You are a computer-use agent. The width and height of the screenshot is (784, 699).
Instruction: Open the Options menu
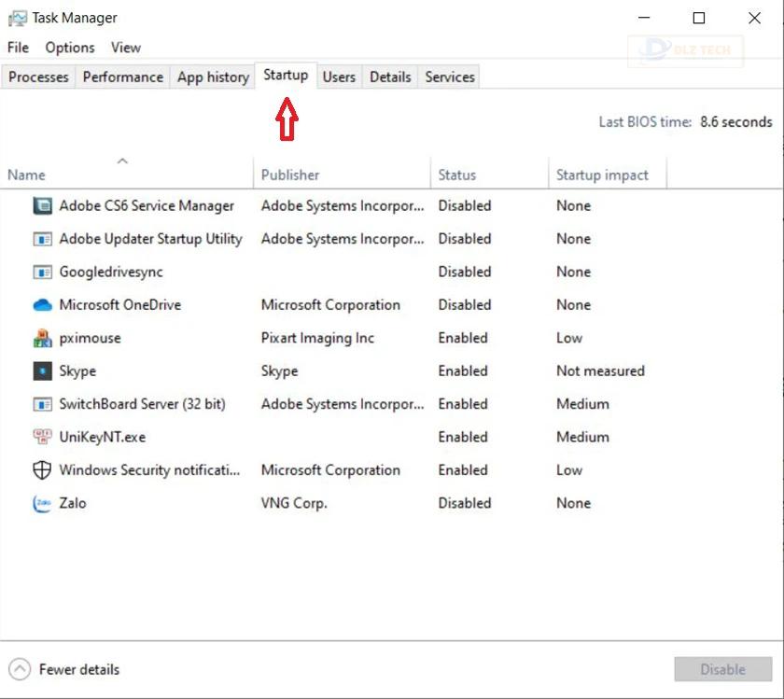70,48
